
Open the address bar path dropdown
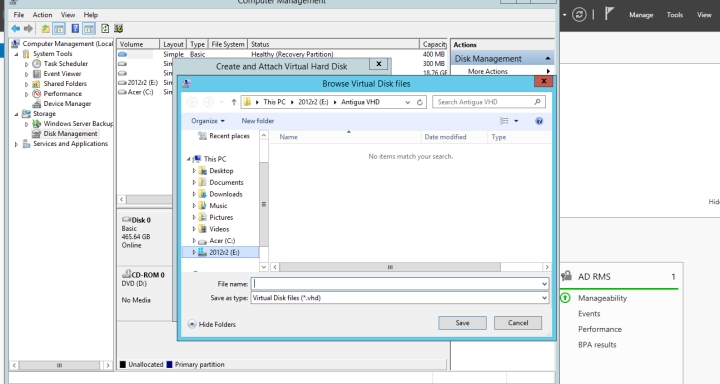(x=407, y=102)
